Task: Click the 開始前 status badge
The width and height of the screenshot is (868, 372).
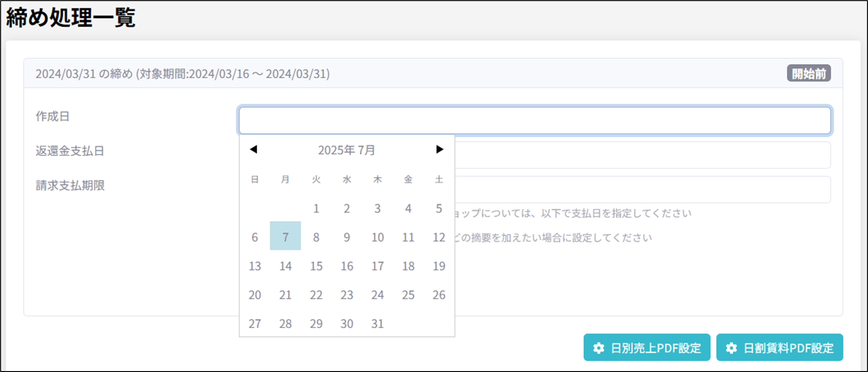Action: click(x=808, y=74)
